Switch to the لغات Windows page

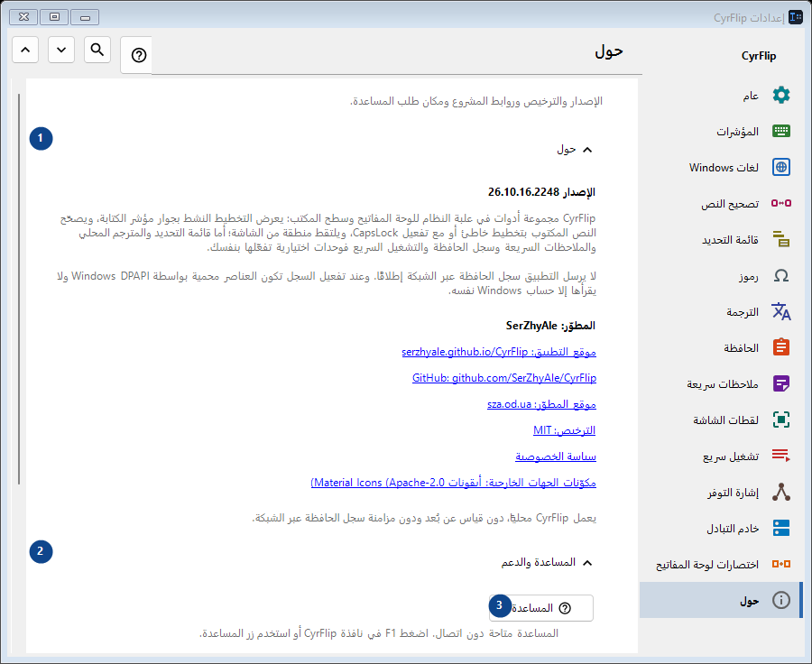coord(724,167)
